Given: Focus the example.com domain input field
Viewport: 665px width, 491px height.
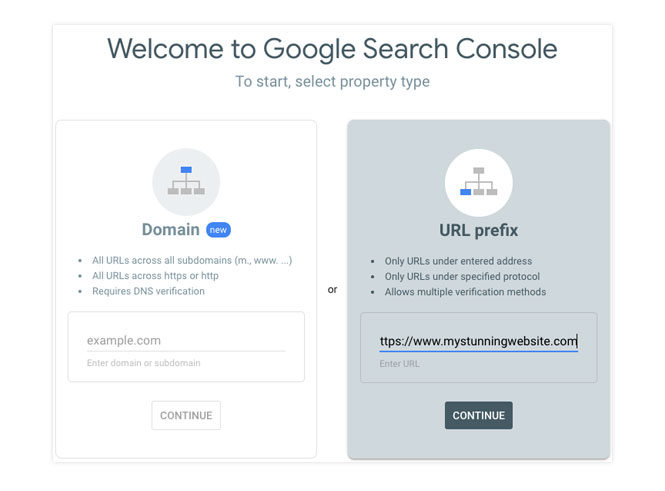Looking at the screenshot, I should tap(186, 340).
